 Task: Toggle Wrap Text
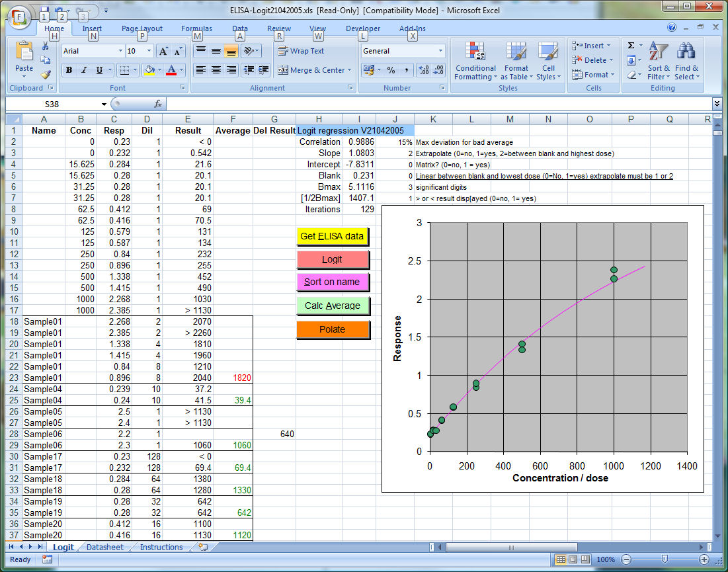(x=301, y=51)
